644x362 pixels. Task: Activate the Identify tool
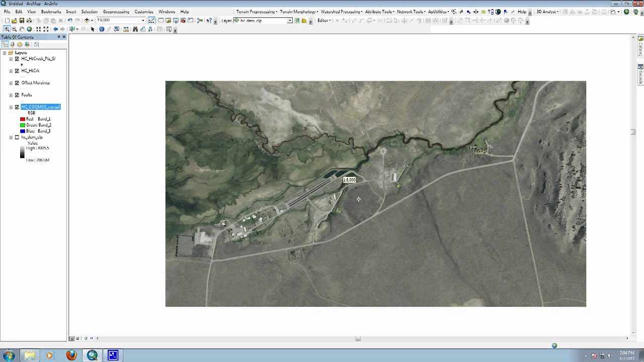point(102,29)
